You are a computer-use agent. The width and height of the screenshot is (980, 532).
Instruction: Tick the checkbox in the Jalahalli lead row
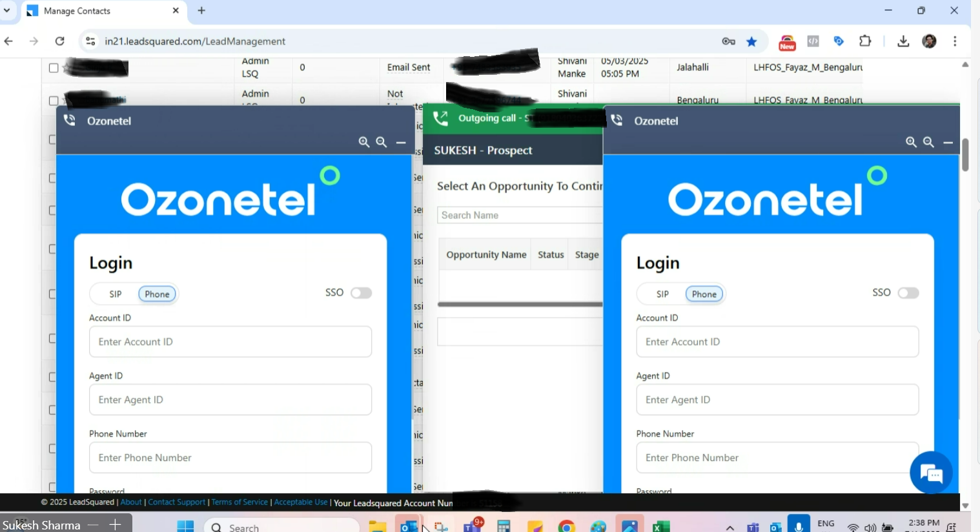[x=54, y=68]
